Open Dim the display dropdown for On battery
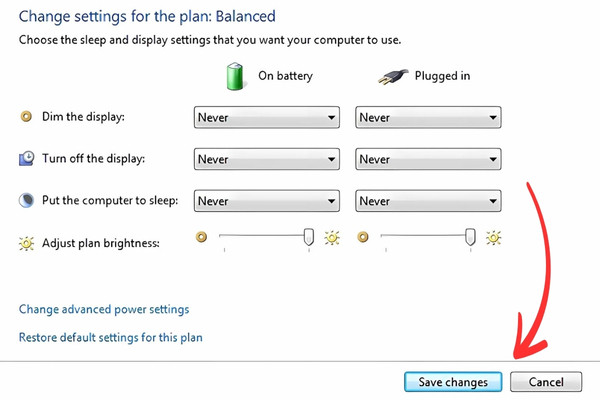This screenshot has height=400, width=600. 265,118
